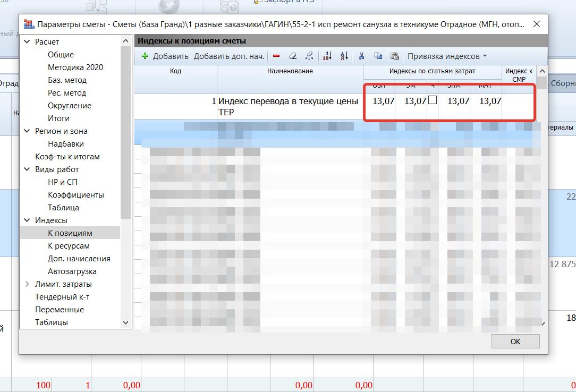This screenshot has width=576, height=392.
Task: Click the eraser clear icon
Action: click(x=293, y=56)
